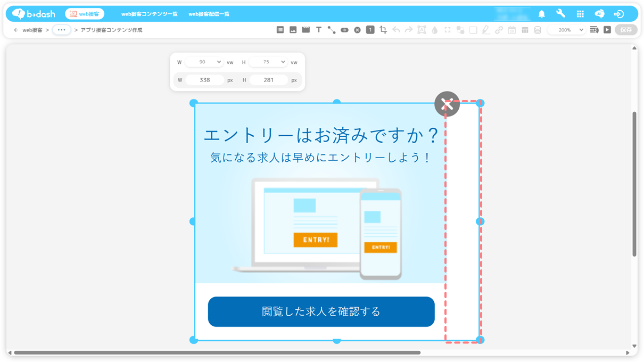This screenshot has width=644, height=362.
Task: Click the preview play icon
Action: [x=607, y=30]
